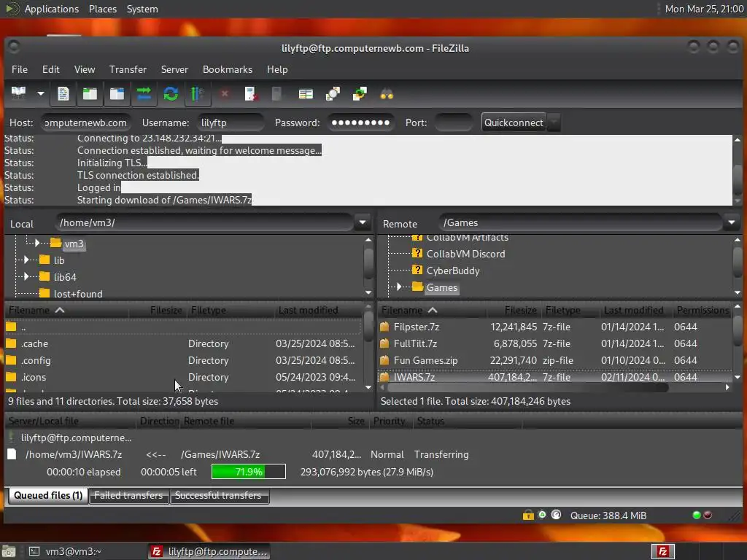This screenshot has width=747, height=560.
Task: Click the Host input field
Action: click(x=86, y=122)
